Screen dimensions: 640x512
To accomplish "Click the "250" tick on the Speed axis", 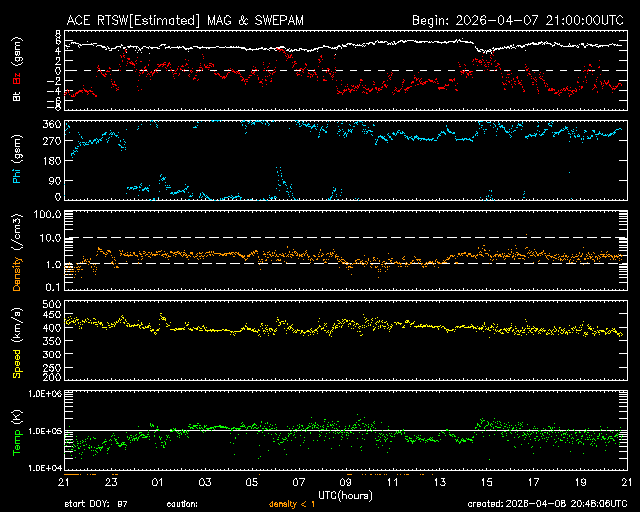I will 52,367.
